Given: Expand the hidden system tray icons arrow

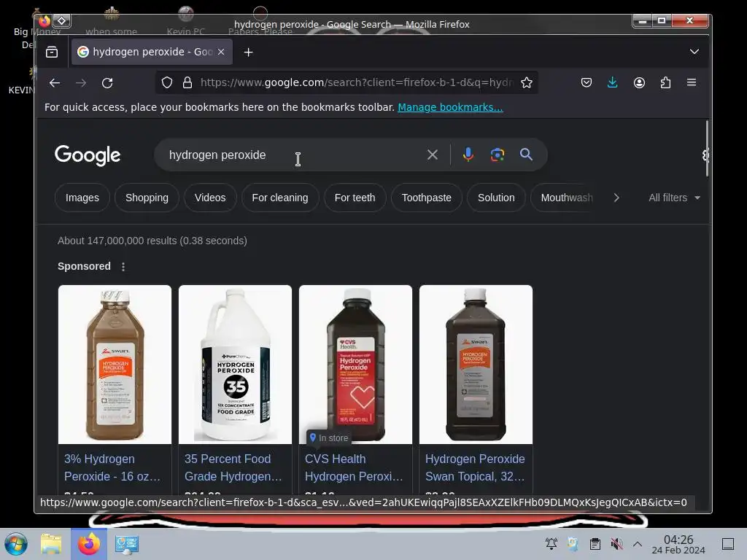Looking at the screenshot, I should tap(638, 544).
